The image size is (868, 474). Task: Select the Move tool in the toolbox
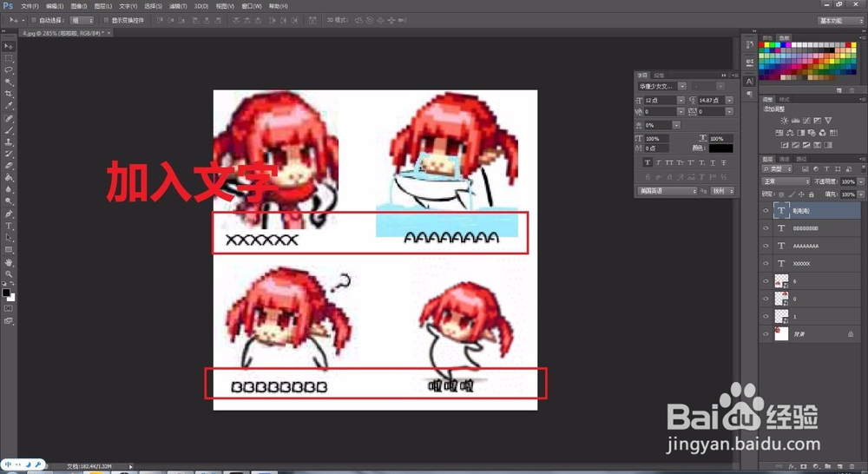9,47
